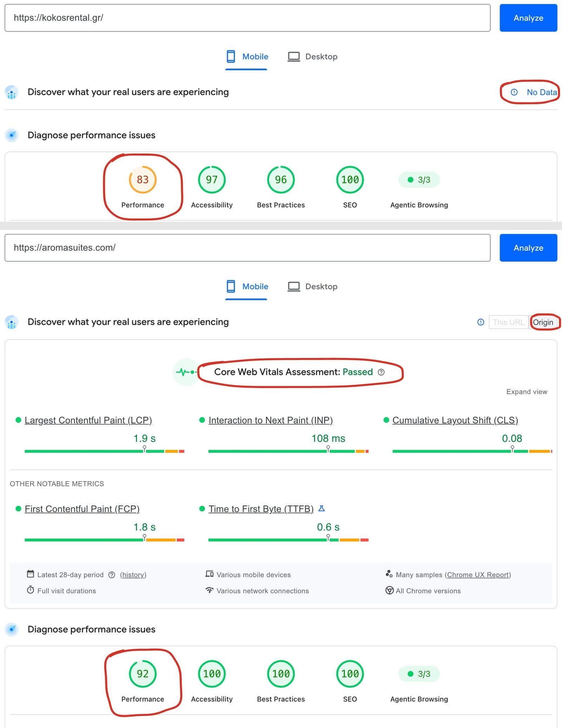
Task: Click the No Data info indicator
Action: 533,92
